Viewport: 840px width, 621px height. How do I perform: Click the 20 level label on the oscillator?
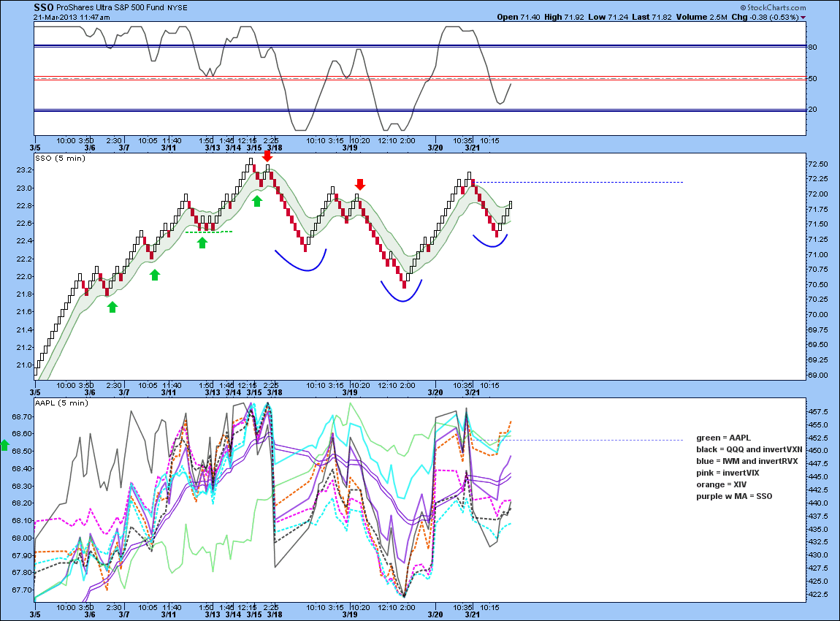(813, 110)
